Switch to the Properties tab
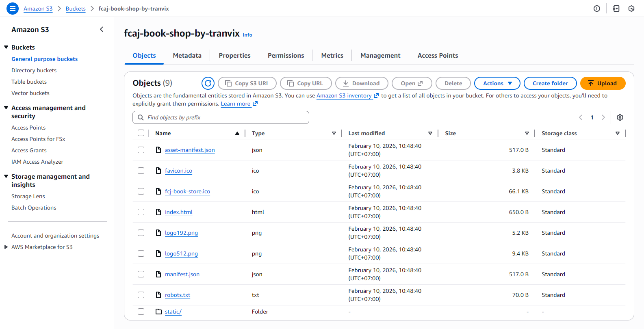This screenshot has height=329, width=644. [x=235, y=56]
